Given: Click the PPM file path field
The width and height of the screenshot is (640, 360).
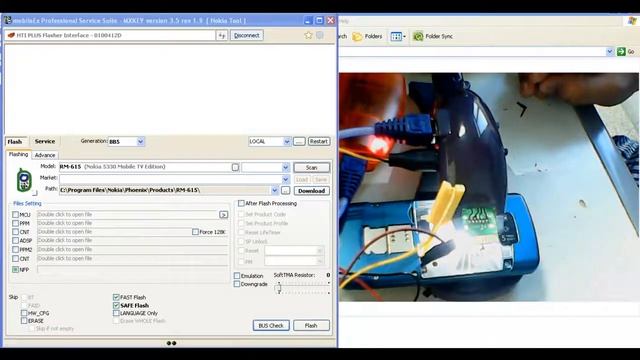Looking at the screenshot, I should click(x=133, y=223).
